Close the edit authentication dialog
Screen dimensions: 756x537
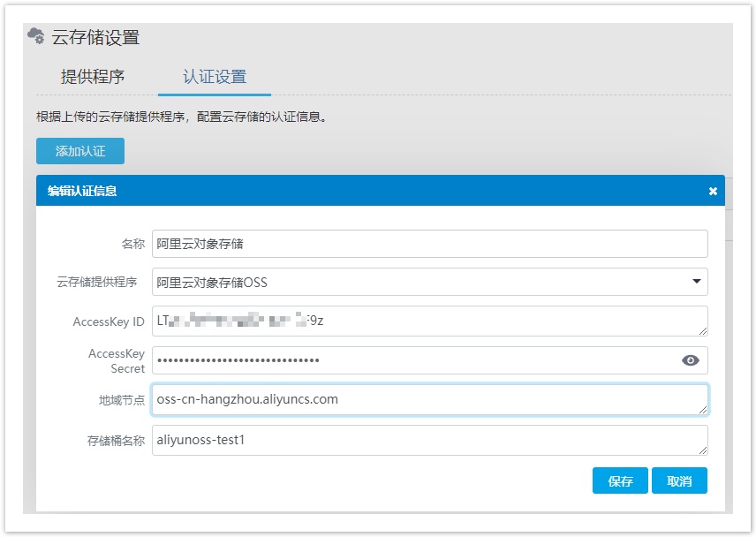(713, 192)
